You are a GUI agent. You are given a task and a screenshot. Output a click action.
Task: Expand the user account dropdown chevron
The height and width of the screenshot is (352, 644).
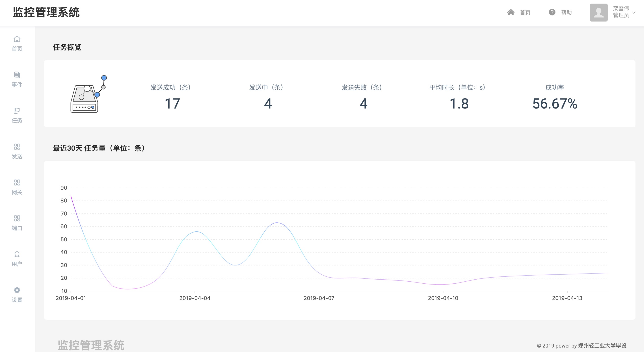click(x=633, y=12)
